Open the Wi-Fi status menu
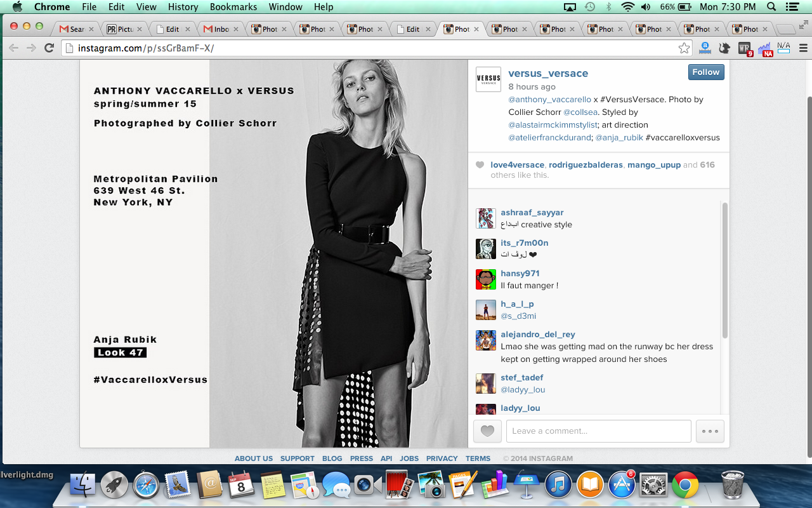The height and width of the screenshot is (508, 812). click(628, 7)
